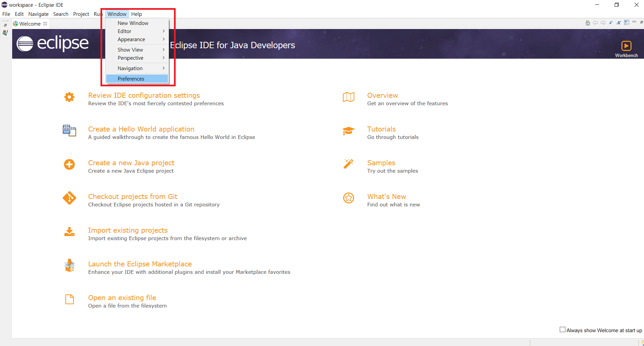Open Create a new Java project link

[131, 163]
